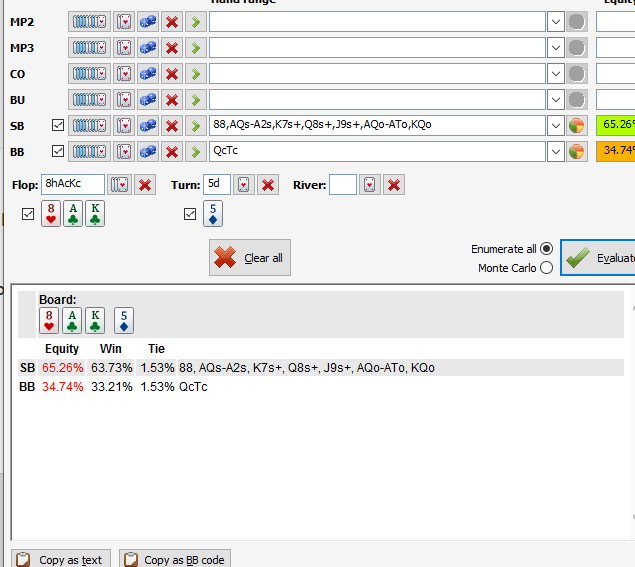This screenshot has height=567, width=635.
Task: Clear the flop cards
Action: coord(145,185)
